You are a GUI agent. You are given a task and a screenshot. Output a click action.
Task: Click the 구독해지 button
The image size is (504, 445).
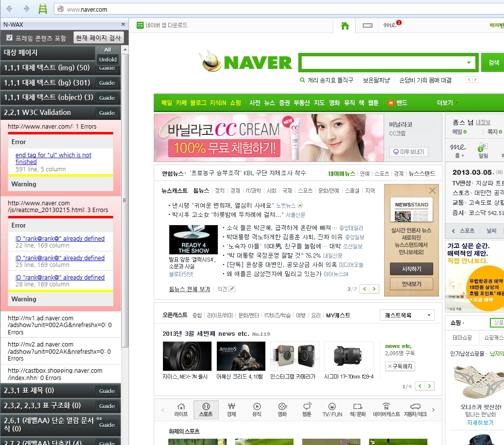(400, 366)
